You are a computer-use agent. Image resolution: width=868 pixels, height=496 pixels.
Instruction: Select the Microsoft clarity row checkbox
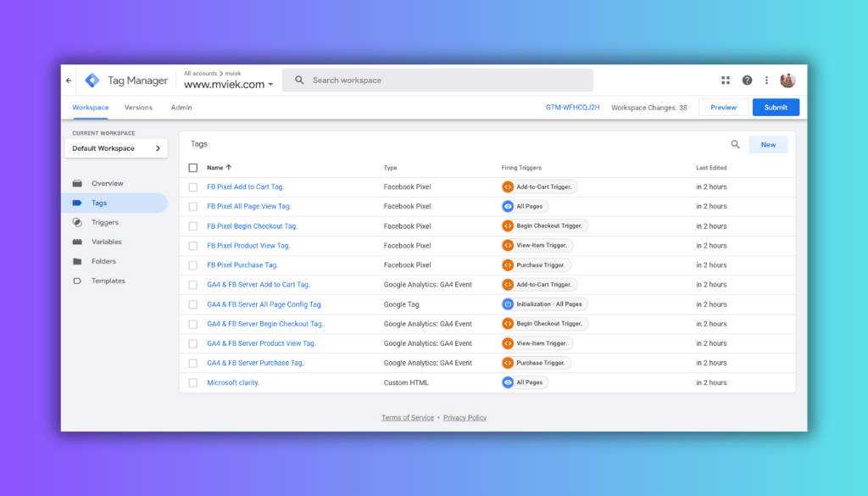point(193,382)
